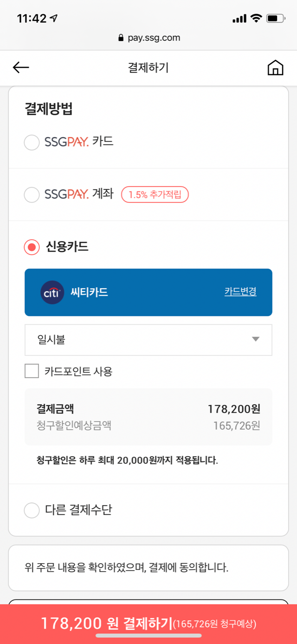Tap the dropdown arrow on 일시불 field

point(256,340)
